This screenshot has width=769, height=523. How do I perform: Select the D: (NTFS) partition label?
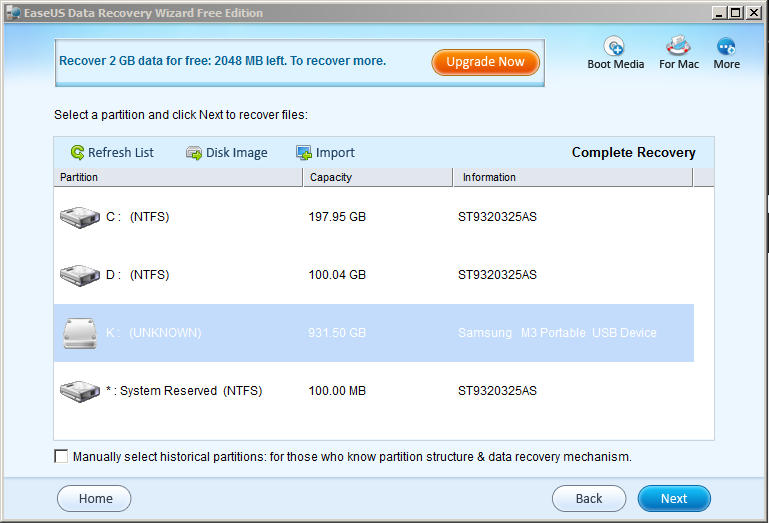pyautogui.click(x=138, y=275)
